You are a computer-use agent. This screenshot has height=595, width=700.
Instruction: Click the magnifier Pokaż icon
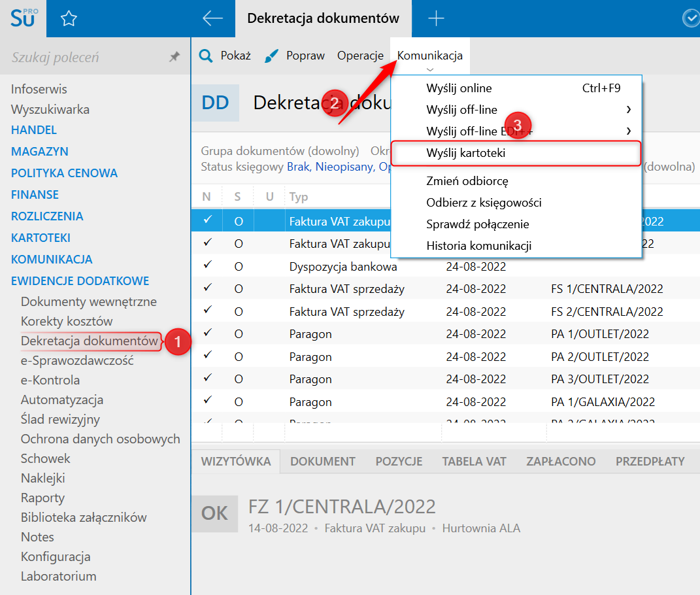click(206, 56)
